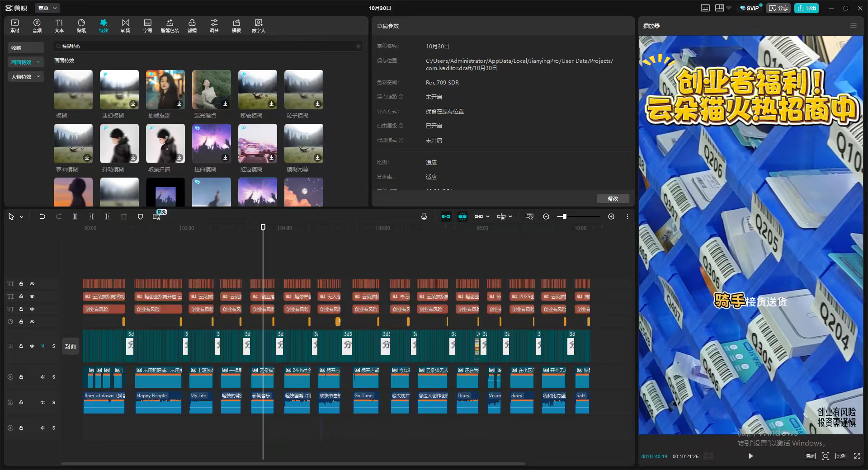Image resolution: width=868 pixels, height=470 pixels.
Task: Click the effects search input field
Action: click(208, 46)
